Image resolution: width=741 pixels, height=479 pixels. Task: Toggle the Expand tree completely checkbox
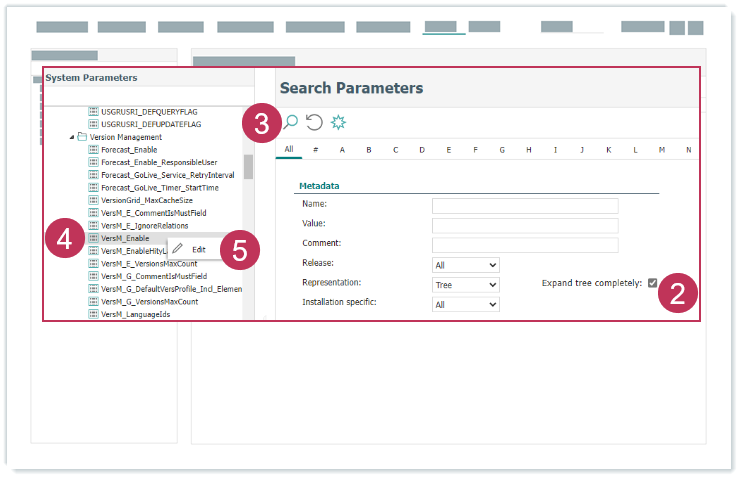pyautogui.click(x=653, y=283)
